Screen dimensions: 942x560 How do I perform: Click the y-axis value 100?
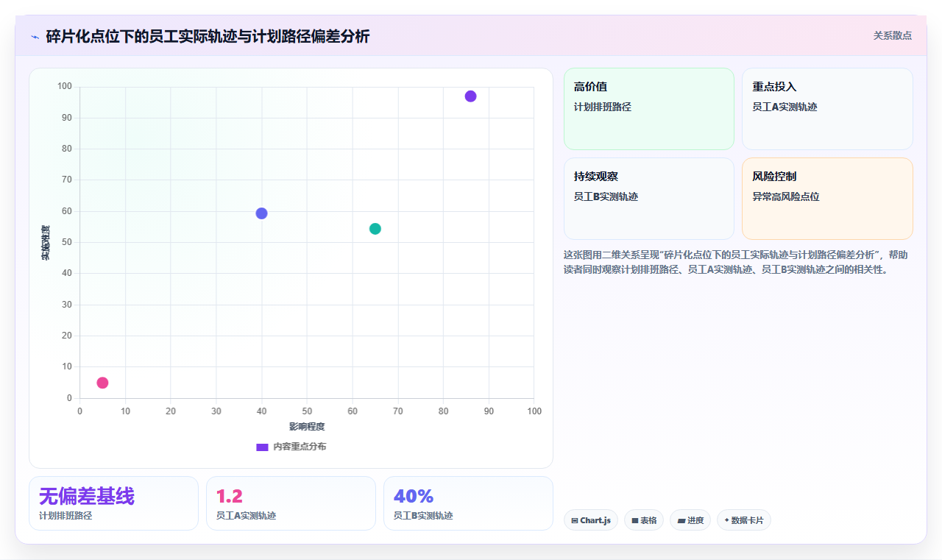[65, 87]
